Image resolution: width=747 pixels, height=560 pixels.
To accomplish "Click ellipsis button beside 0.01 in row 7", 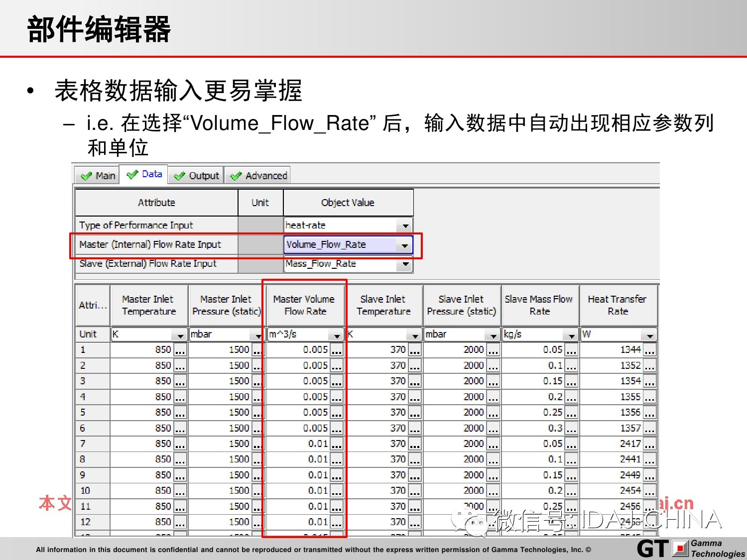I will (x=337, y=444).
